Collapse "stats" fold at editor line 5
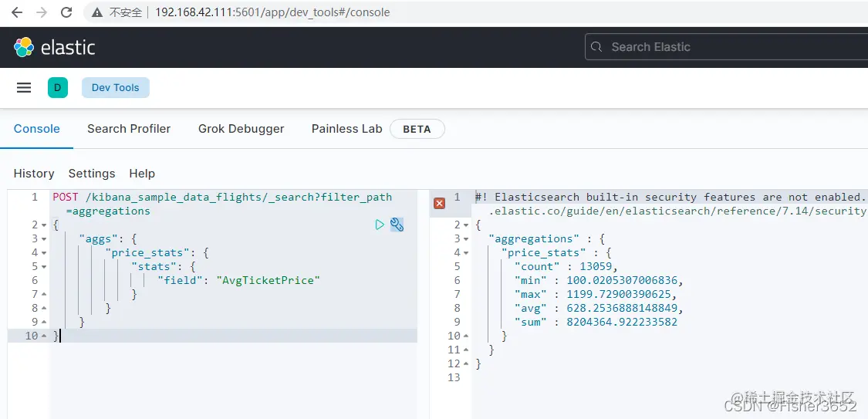The image size is (868, 419). click(x=44, y=267)
